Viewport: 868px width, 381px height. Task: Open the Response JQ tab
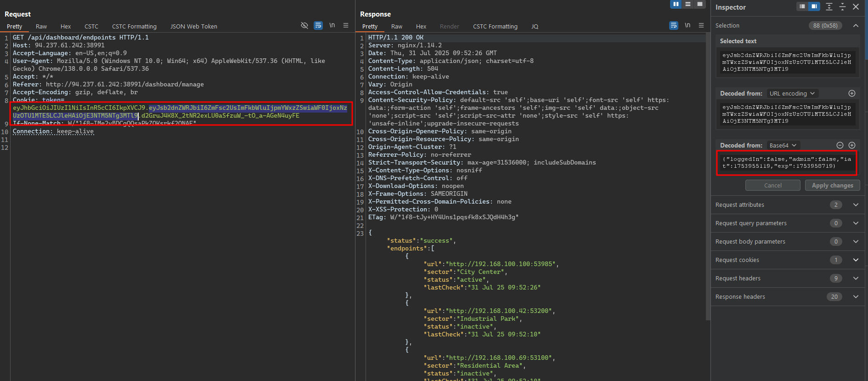pos(535,27)
